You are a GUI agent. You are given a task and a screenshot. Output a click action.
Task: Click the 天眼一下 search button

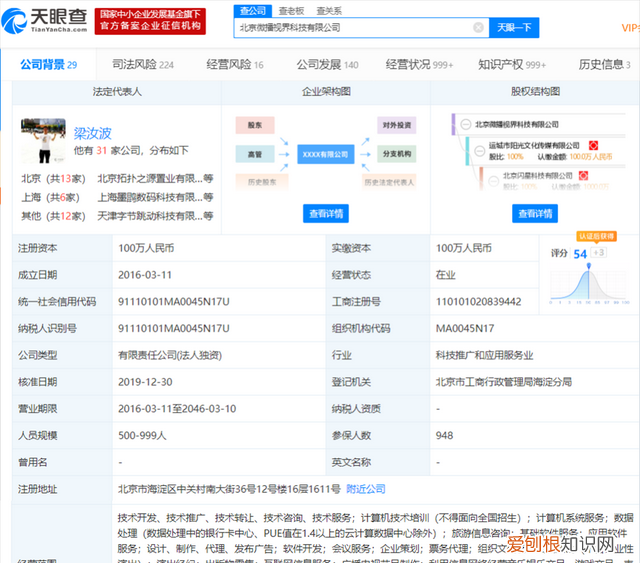[x=514, y=28]
